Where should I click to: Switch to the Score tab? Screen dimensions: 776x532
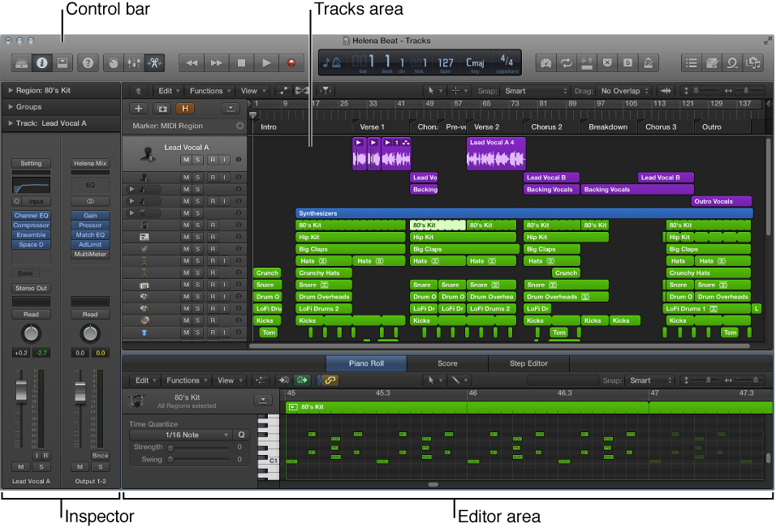[x=447, y=363]
